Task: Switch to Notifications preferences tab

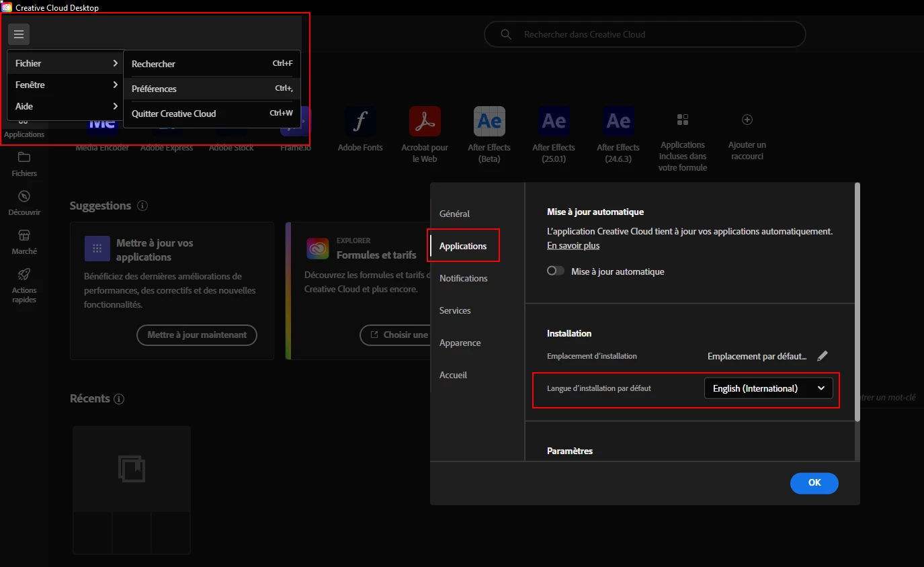Action: (464, 278)
